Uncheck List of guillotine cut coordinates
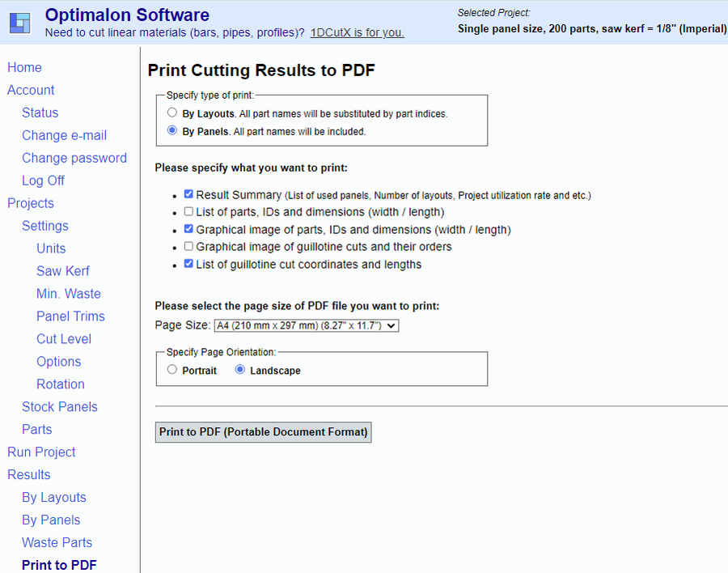 click(x=188, y=263)
